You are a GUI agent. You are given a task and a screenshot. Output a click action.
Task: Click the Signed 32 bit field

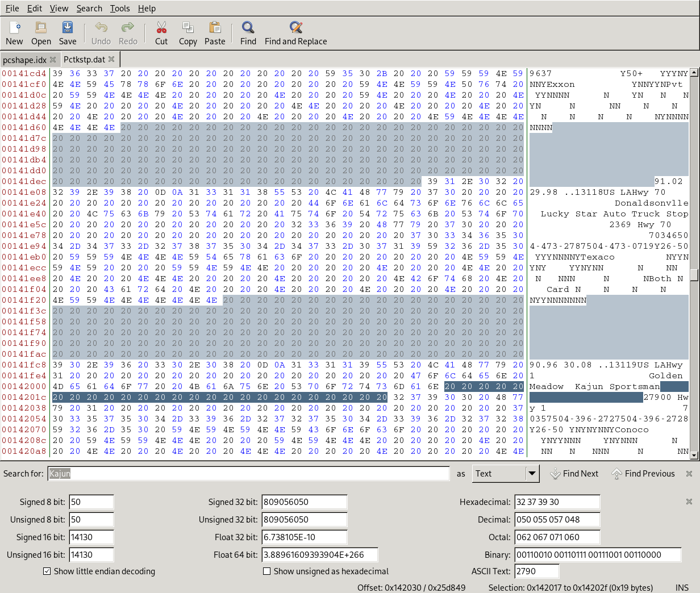click(x=305, y=502)
